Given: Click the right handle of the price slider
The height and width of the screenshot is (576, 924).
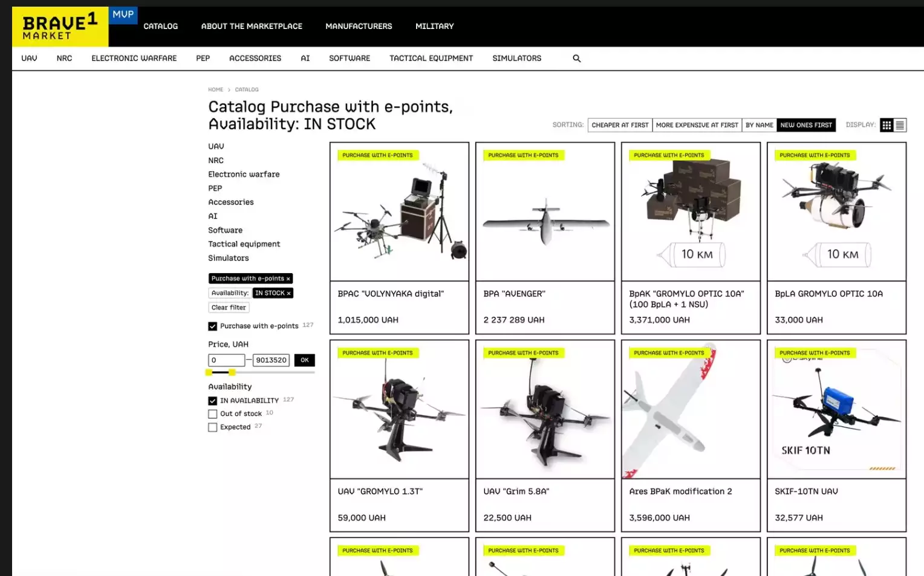Looking at the screenshot, I should point(232,372).
